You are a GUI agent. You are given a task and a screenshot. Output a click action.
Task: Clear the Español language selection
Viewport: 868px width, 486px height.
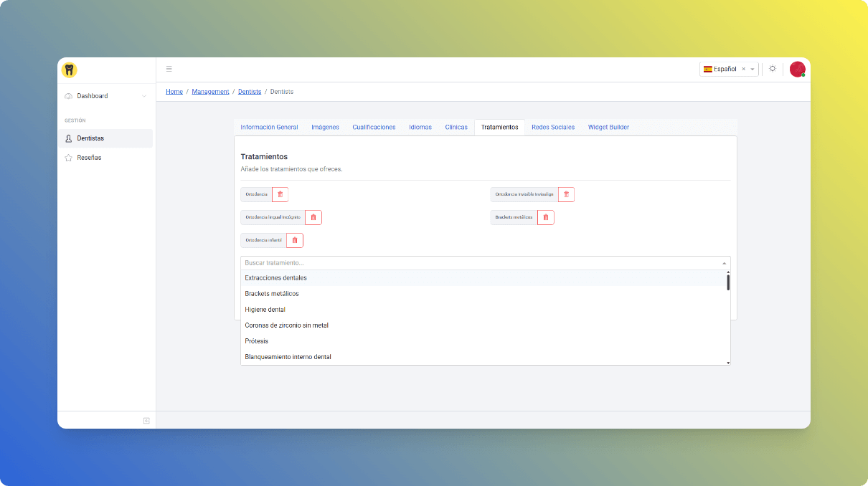tap(743, 69)
